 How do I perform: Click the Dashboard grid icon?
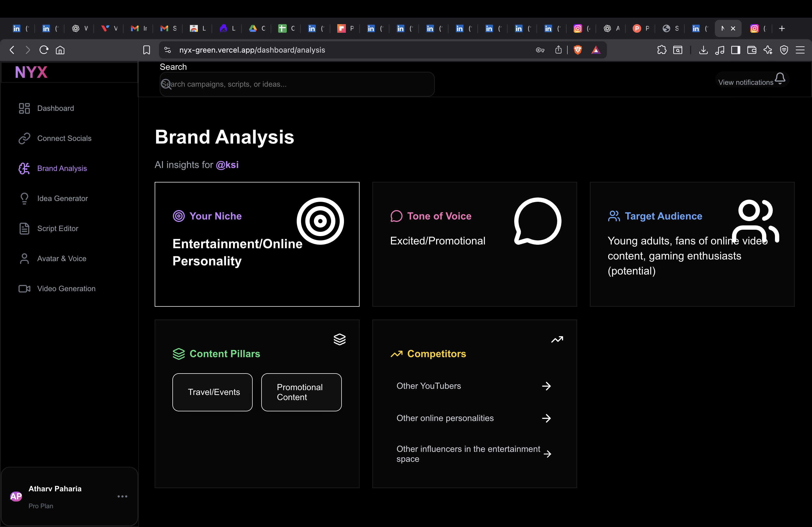(x=24, y=108)
